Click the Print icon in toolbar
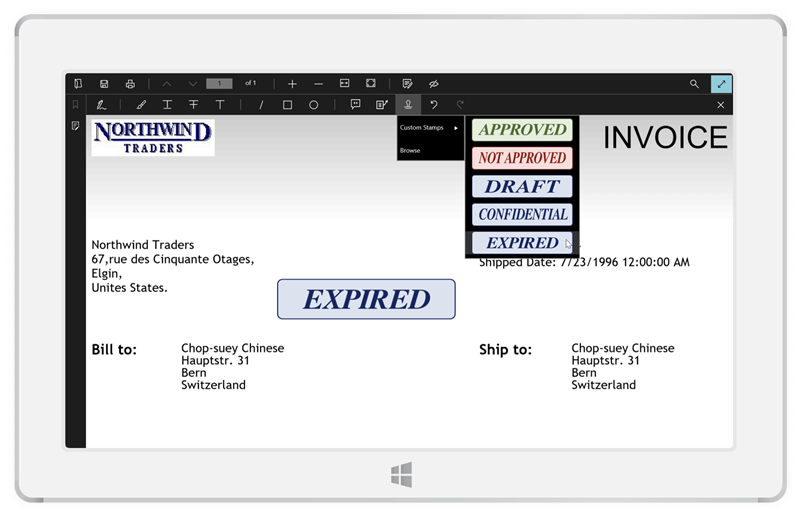This screenshot has width=800, height=516. 130,84
